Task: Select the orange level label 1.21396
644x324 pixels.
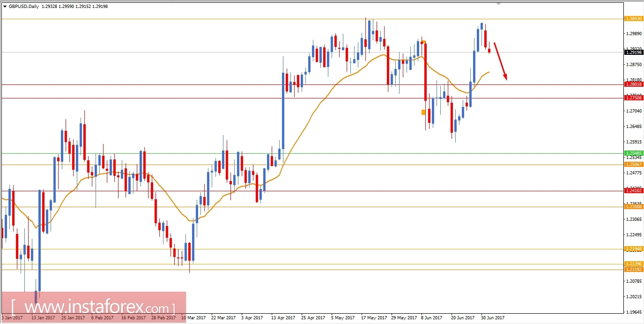Action: (634, 264)
